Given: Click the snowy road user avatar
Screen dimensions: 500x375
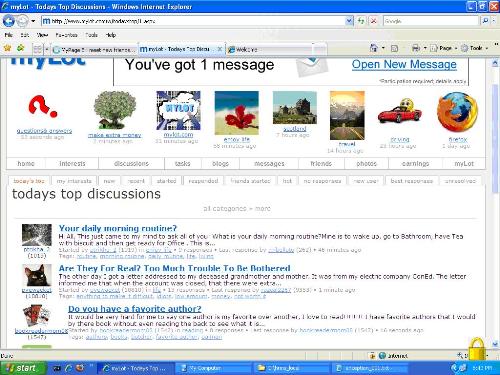Looking at the screenshot, I should point(37,235).
